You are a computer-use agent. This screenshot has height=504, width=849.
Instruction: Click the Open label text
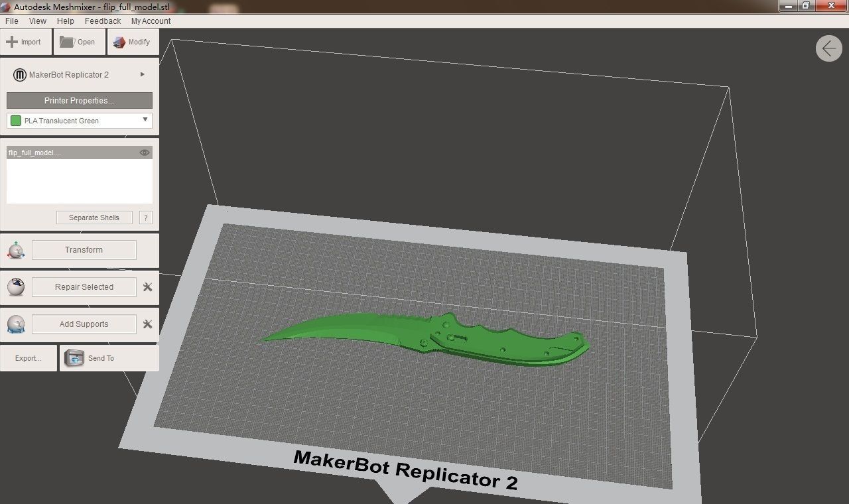(x=86, y=42)
